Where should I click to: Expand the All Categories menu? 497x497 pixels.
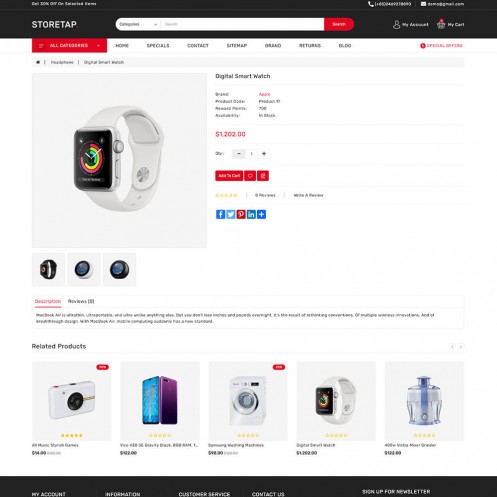[x=69, y=46]
